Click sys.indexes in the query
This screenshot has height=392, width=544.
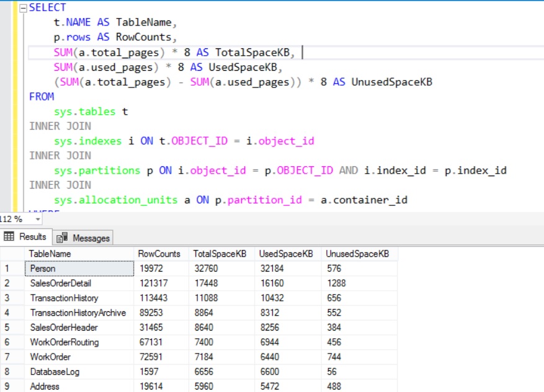tap(88, 141)
